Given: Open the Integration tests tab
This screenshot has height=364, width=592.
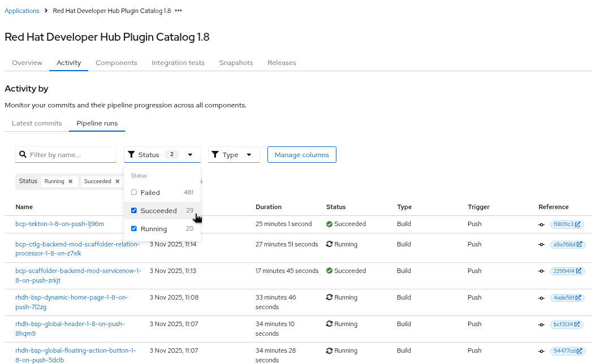Looking at the screenshot, I should [178, 63].
